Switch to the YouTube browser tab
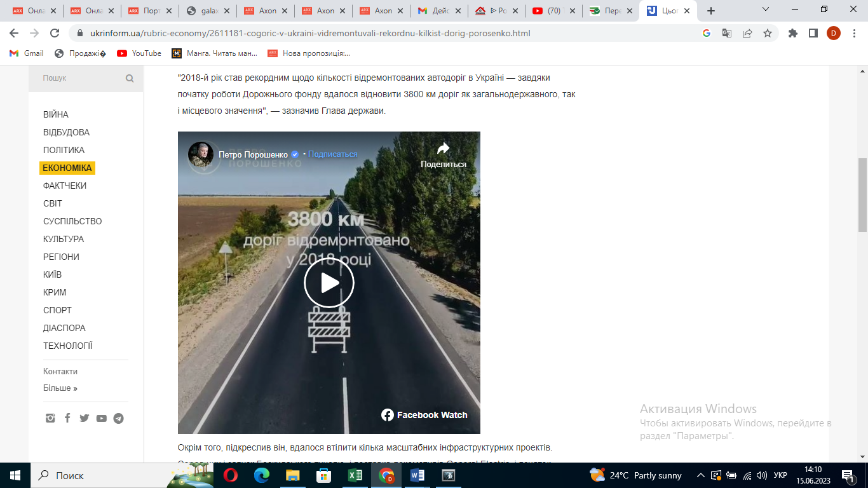The image size is (868, 488). pos(553,11)
